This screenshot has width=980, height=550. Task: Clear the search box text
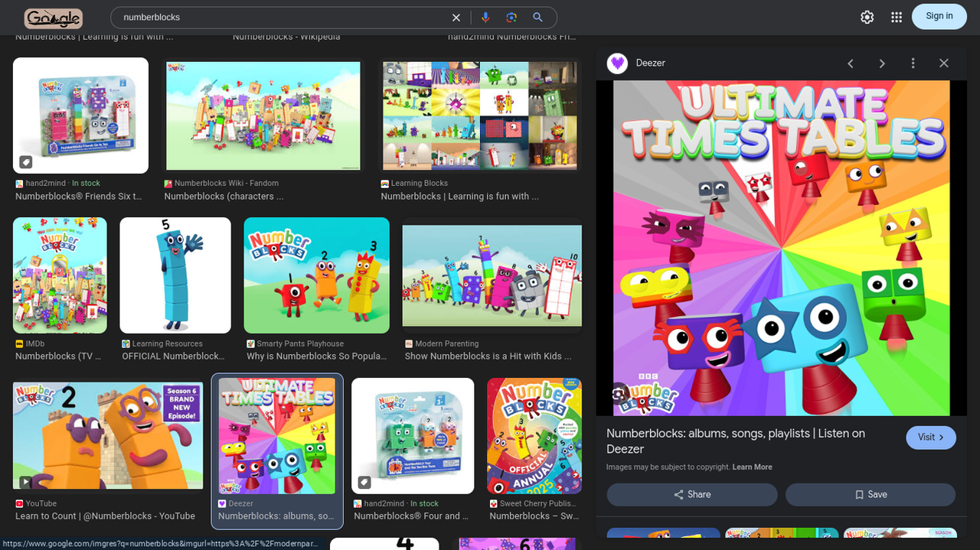456,17
